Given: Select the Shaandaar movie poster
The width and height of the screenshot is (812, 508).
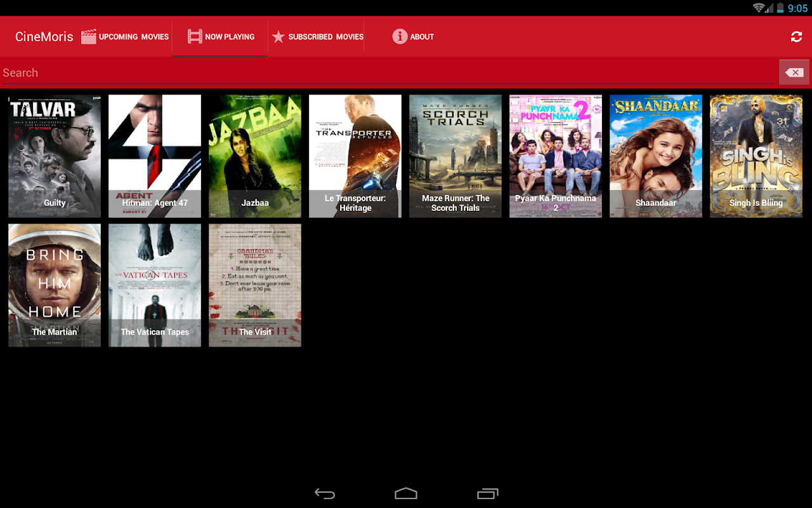Looking at the screenshot, I should 656,156.
